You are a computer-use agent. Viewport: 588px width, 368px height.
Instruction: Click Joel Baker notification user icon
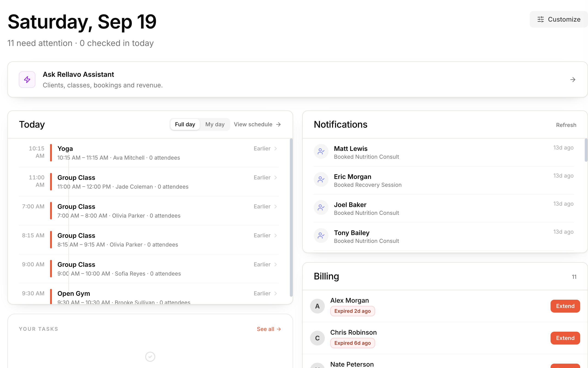click(321, 207)
